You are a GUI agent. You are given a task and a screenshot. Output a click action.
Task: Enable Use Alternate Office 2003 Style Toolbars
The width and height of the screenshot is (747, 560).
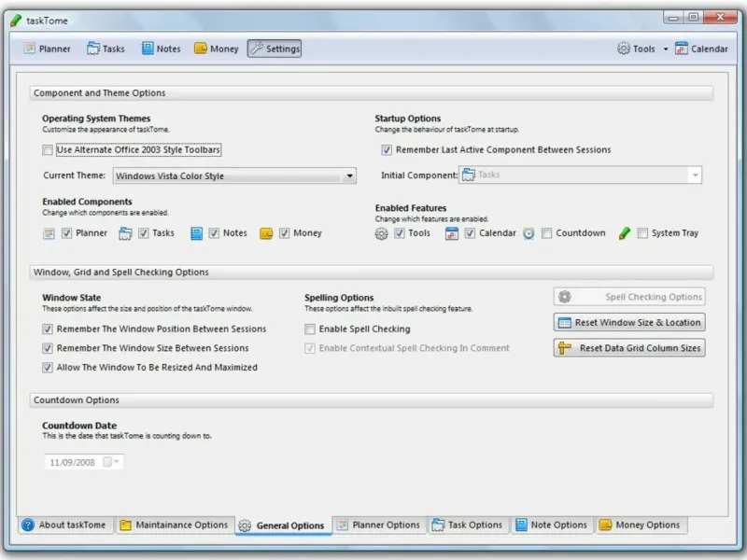point(48,150)
